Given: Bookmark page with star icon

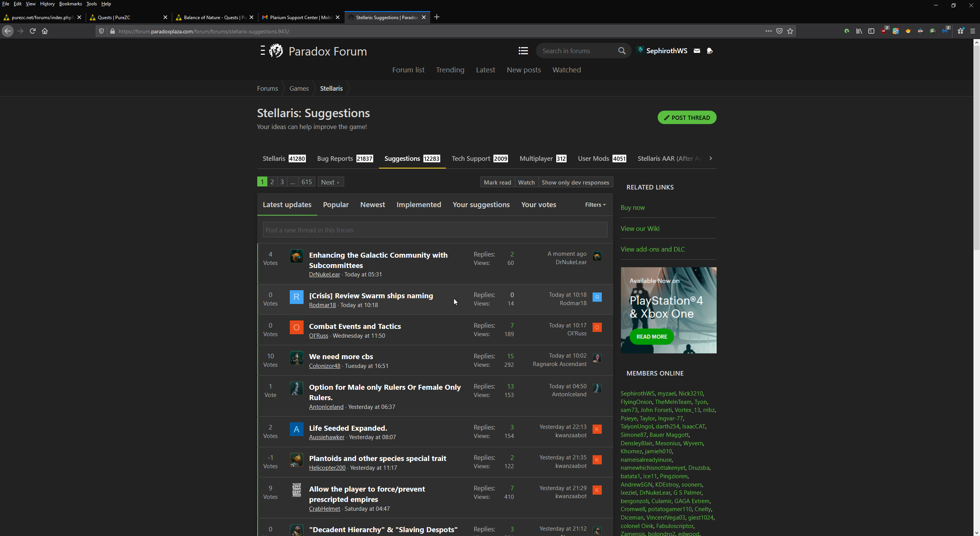Looking at the screenshot, I should (x=790, y=31).
